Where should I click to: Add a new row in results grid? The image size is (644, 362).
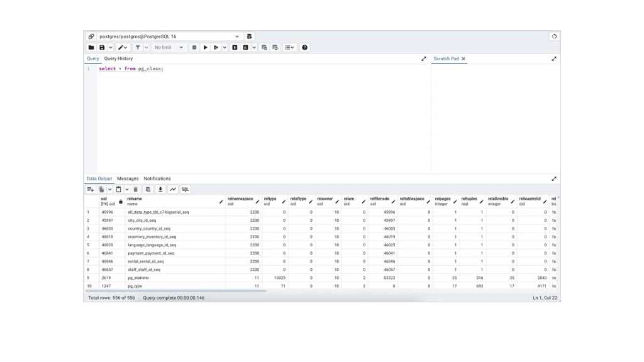pos(90,189)
